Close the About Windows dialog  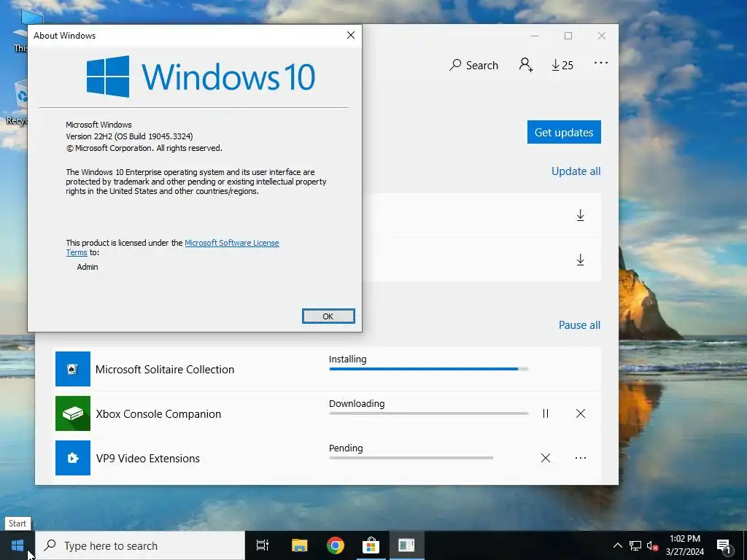tap(351, 35)
